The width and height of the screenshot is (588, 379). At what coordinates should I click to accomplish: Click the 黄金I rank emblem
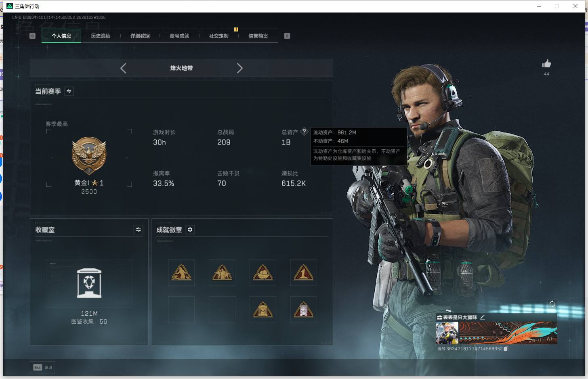click(89, 155)
